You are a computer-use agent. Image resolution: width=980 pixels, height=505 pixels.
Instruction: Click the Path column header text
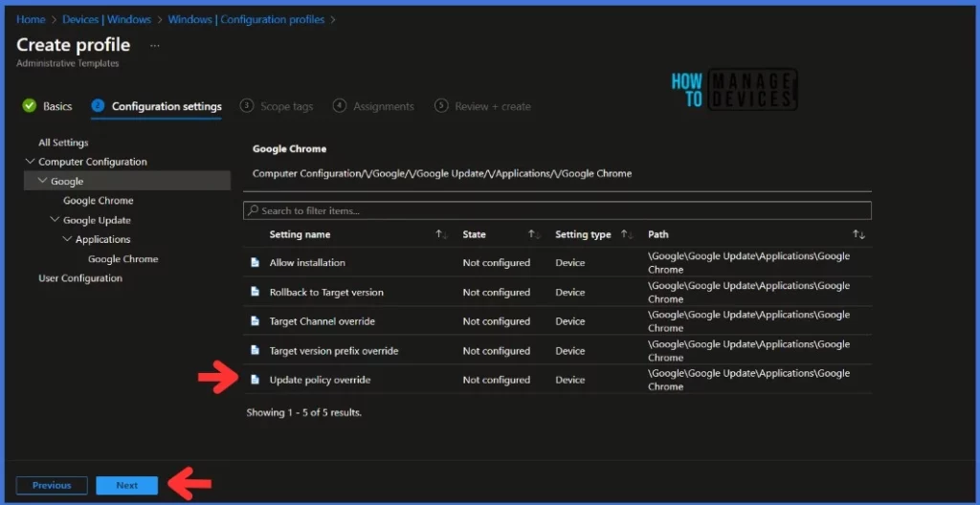pos(658,234)
